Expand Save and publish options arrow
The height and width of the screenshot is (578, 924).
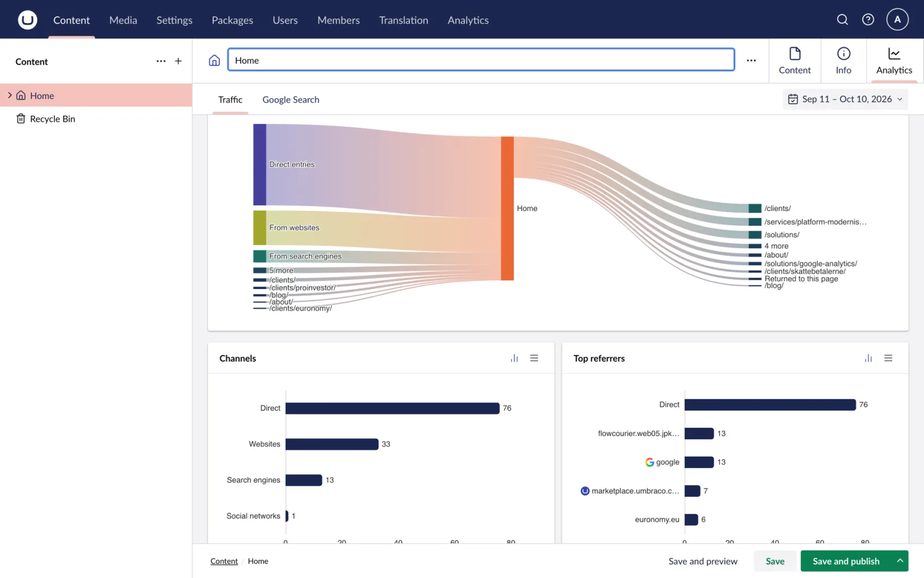900,561
